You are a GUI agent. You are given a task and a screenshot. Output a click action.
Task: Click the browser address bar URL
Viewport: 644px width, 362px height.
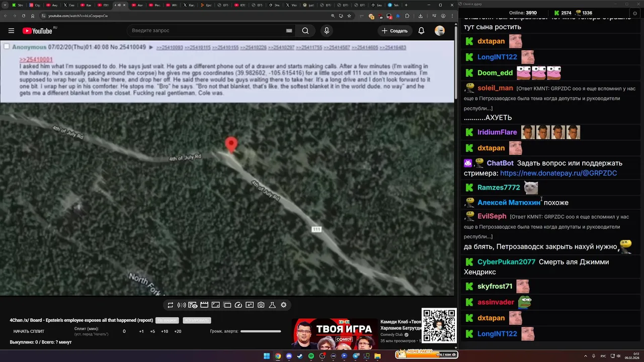click(78, 16)
